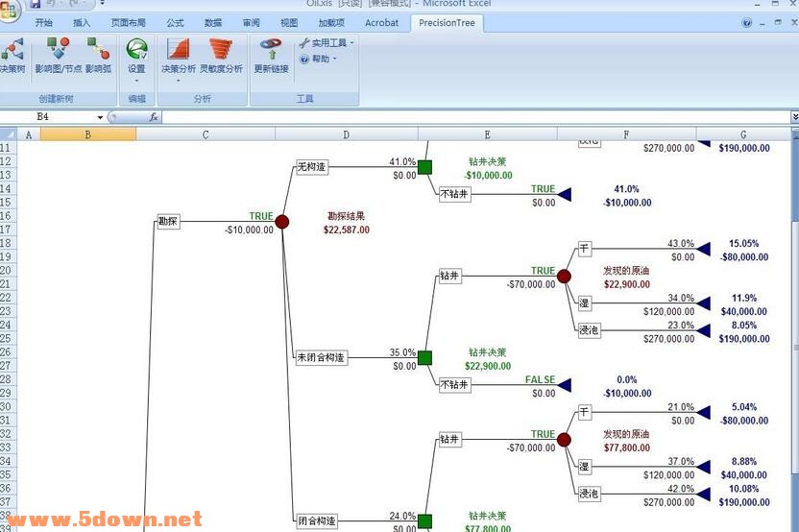Switch to the 审阅 (Review) tab
The image size is (799, 532).
(x=251, y=23)
